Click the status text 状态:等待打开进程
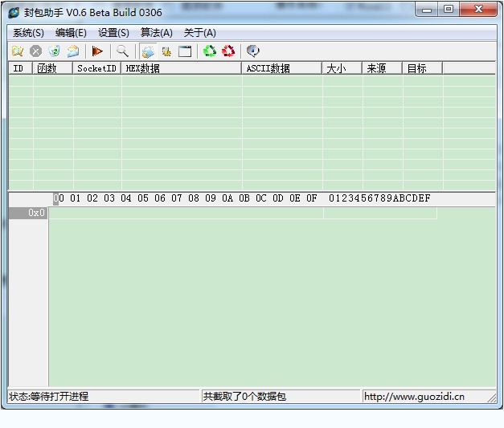The height and width of the screenshot is (428, 504). coord(48,397)
